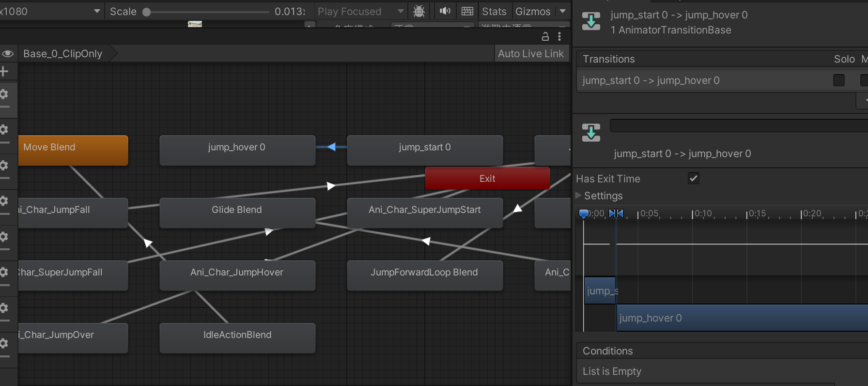This screenshot has height=386, width=868.
Task: Toggle the eye icon in Animator header
Action: click(x=8, y=53)
